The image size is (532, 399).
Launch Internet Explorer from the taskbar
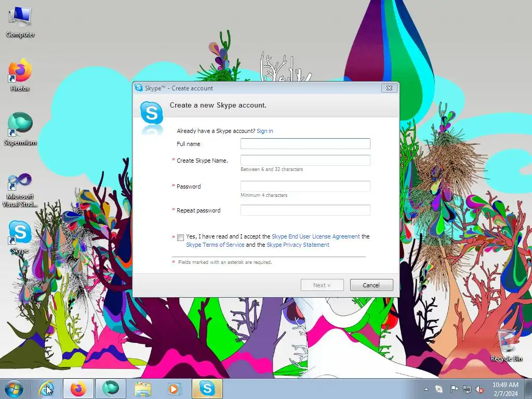click(x=46, y=389)
